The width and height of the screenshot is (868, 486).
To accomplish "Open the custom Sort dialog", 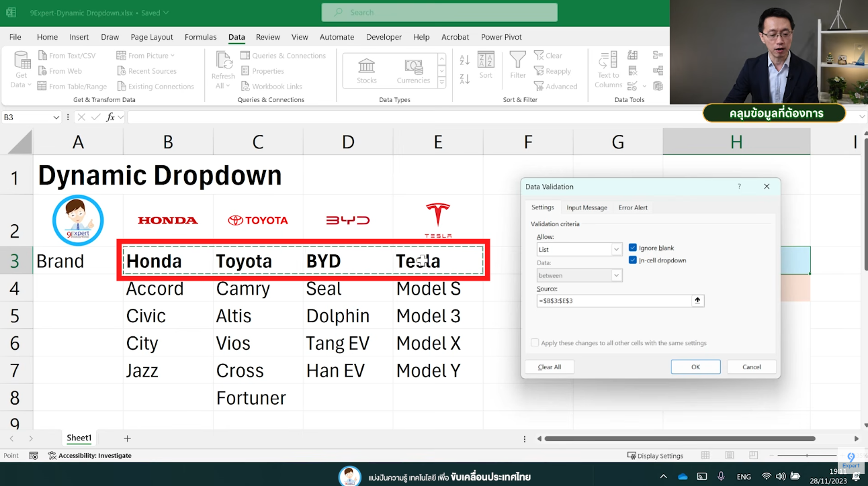I will [x=486, y=66].
